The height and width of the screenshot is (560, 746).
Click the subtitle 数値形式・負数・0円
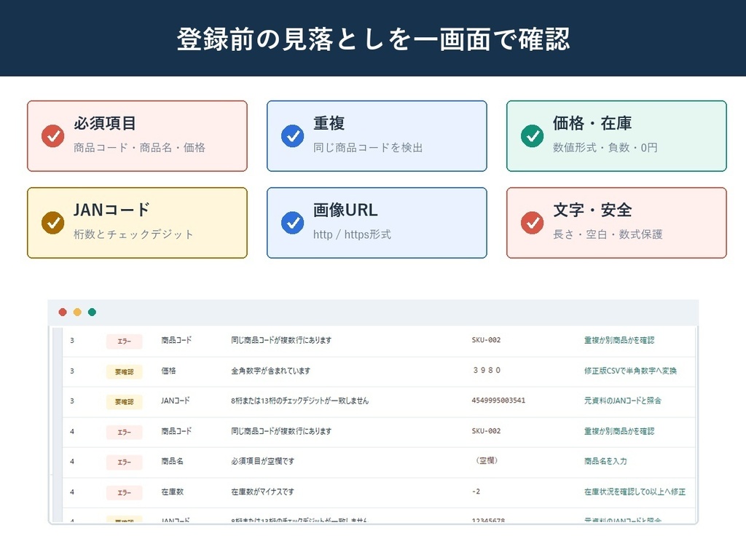coord(605,148)
